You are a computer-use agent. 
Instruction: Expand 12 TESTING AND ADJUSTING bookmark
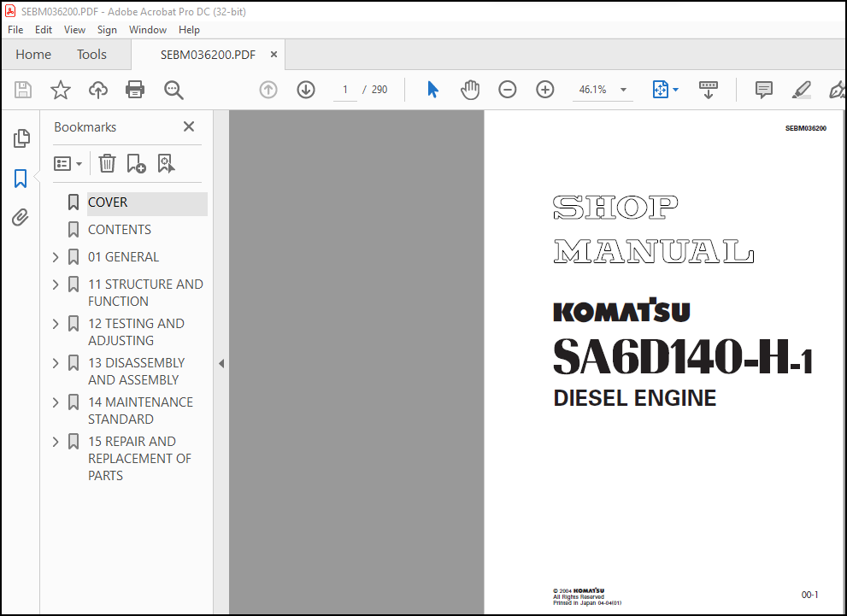coord(55,324)
